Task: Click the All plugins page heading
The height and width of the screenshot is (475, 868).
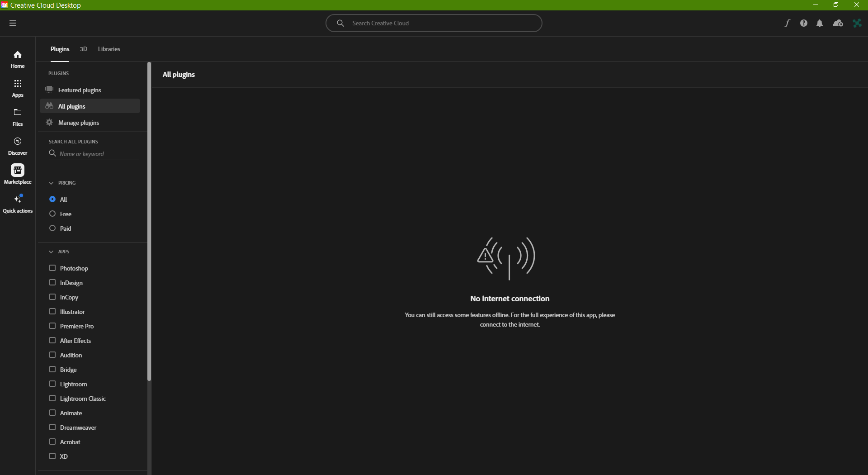Action: pos(179,74)
